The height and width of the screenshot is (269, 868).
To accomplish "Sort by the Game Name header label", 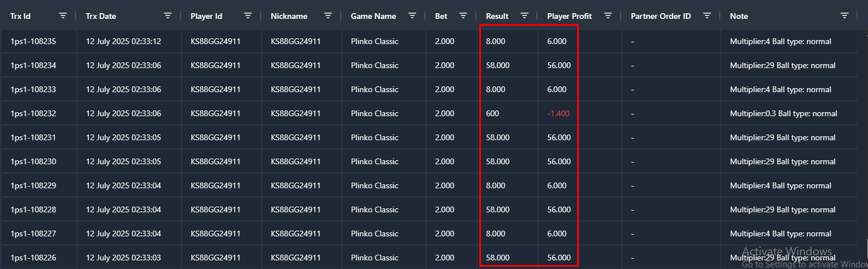I will (373, 16).
